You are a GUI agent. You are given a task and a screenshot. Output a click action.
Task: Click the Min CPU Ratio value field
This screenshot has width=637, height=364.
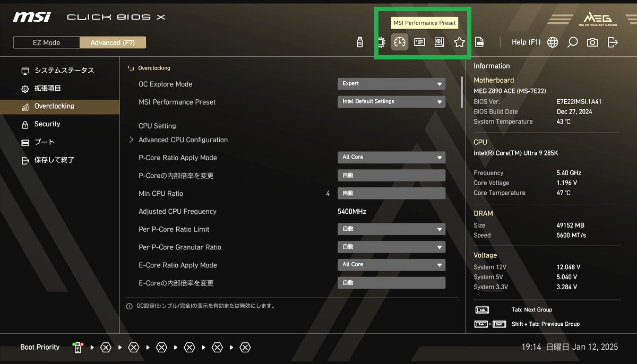coord(391,193)
